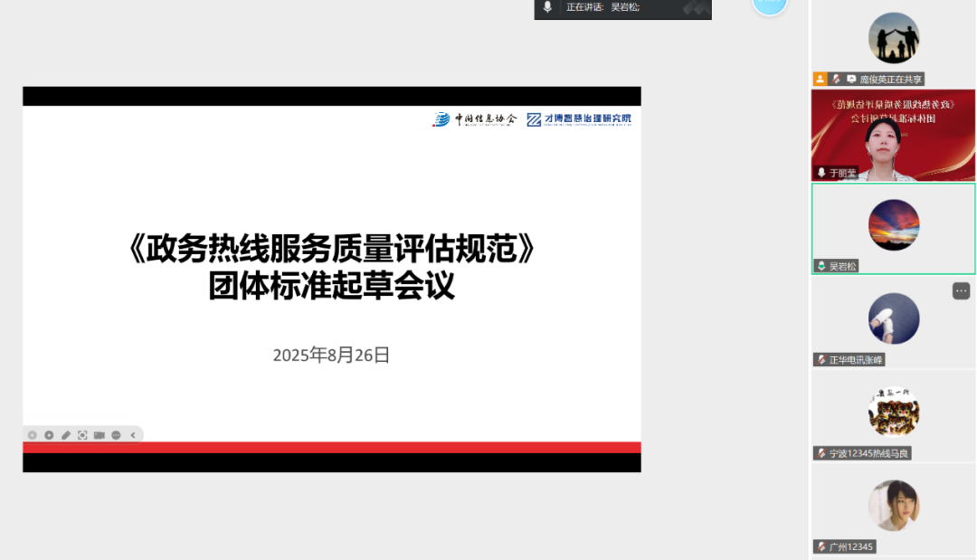Click microphone icon next to 于丽莹
This screenshot has width=977, height=560.
point(821,173)
